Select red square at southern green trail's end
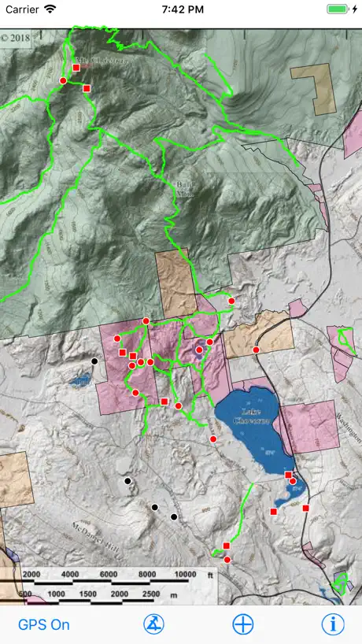This screenshot has width=362, height=644. pyautogui.click(x=226, y=546)
